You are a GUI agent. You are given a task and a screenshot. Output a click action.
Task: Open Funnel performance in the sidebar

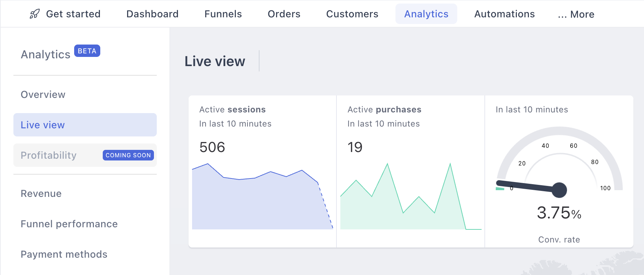[x=69, y=224]
